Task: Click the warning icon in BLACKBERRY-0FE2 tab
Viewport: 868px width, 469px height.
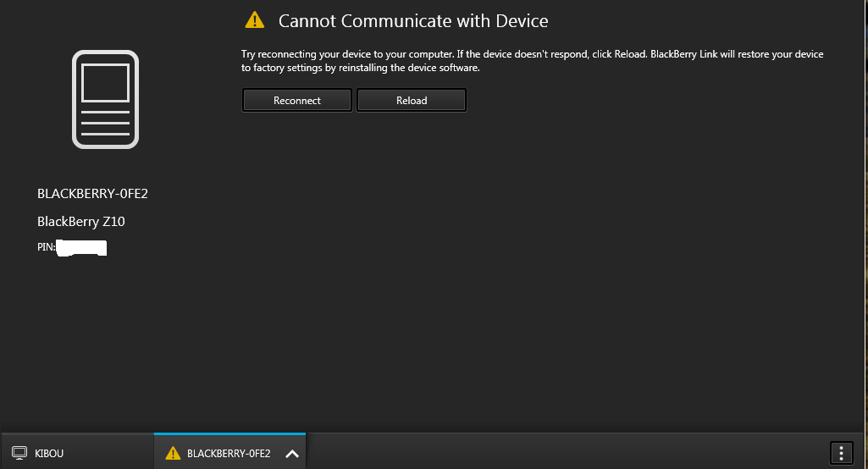Action: click(173, 453)
